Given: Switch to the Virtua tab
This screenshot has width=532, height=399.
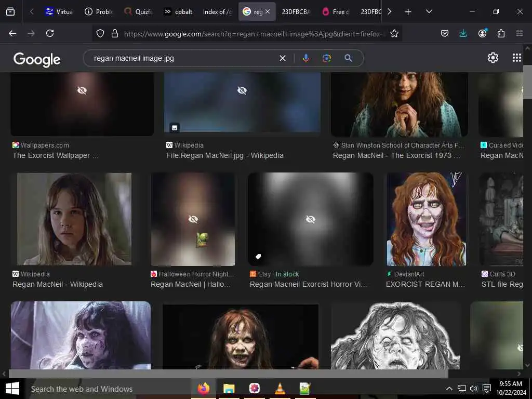Looking at the screenshot, I should 59,12.
